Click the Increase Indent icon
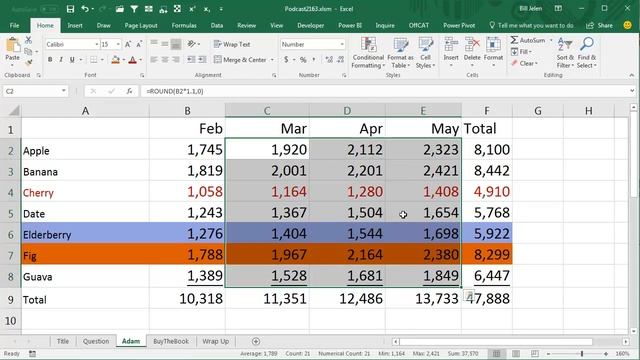Image resolution: width=640 pixels, height=360 pixels. (202, 60)
